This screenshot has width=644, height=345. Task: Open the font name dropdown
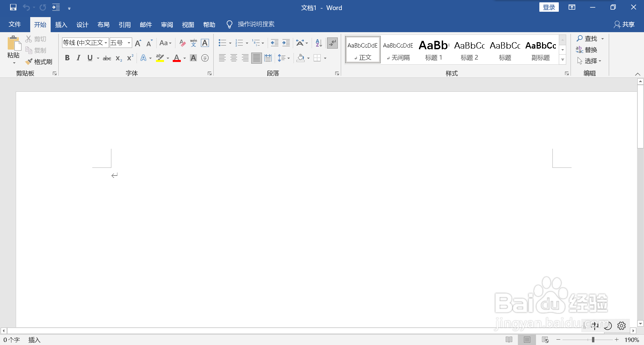(x=106, y=43)
